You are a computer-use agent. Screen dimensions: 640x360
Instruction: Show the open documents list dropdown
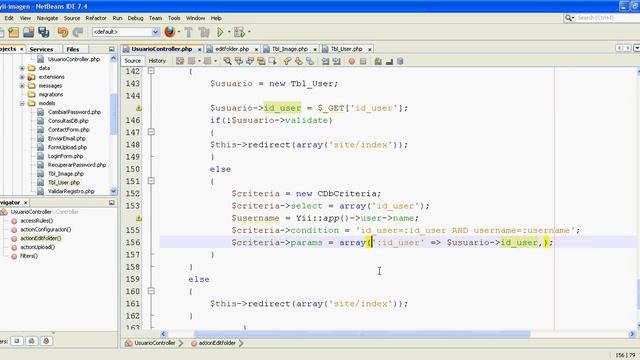pos(636,48)
